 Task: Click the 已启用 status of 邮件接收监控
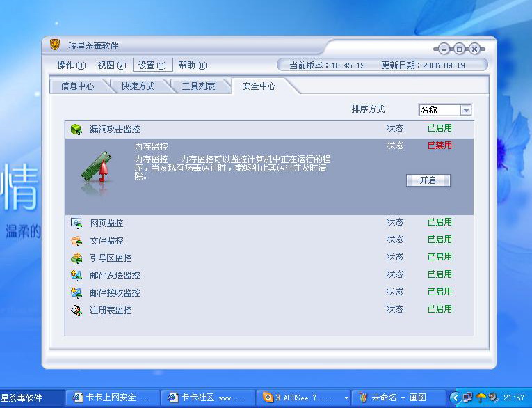[x=440, y=292]
